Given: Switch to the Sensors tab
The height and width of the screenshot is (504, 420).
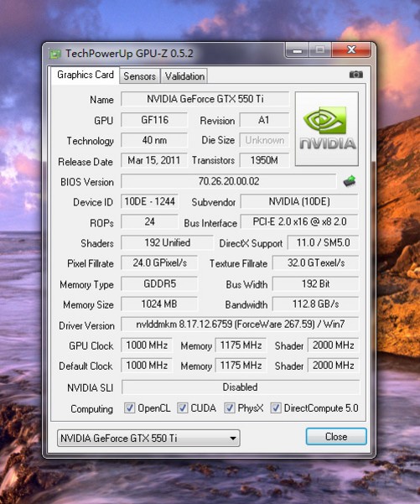Looking at the screenshot, I should (139, 76).
